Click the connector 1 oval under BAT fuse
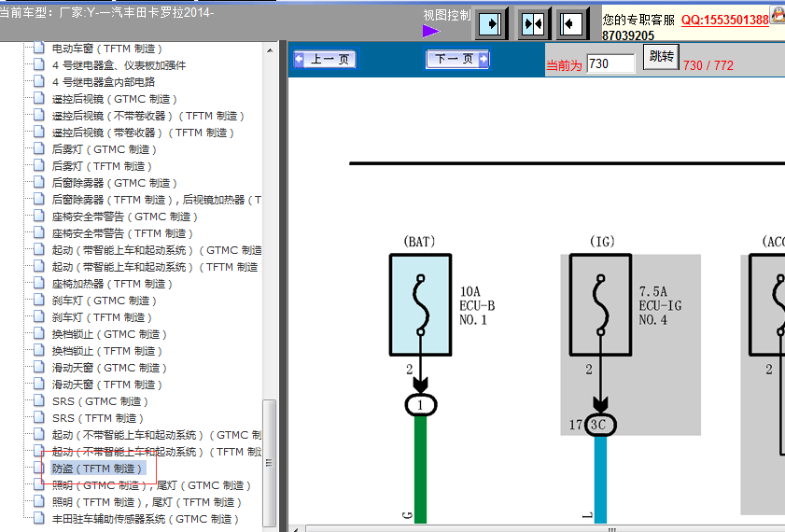This screenshot has height=532, width=785. point(421,405)
